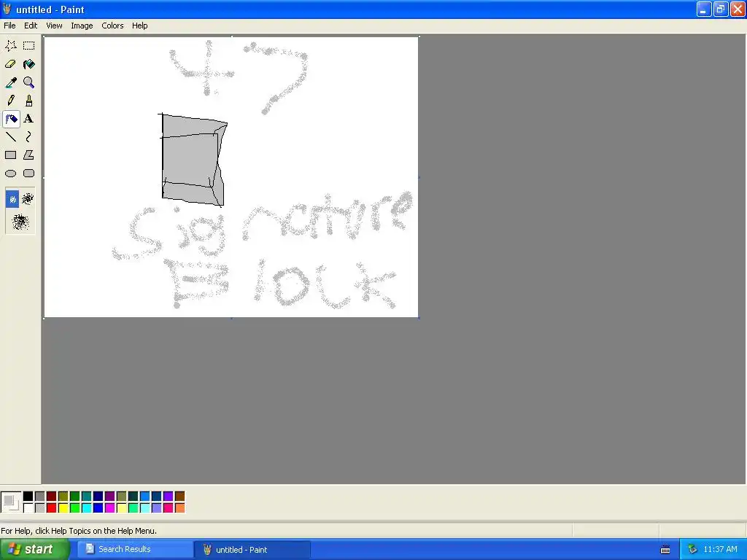This screenshot has width=747, height=560.
Task: Click the Windows Start button
Action: [x=34, y=549]
